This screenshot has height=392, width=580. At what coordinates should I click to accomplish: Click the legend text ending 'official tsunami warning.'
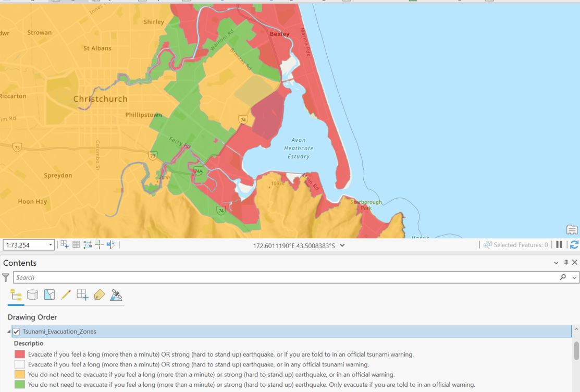click(x=221, y=354)
